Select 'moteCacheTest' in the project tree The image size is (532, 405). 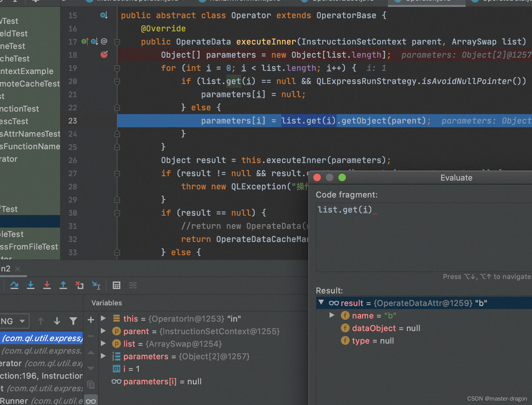tap(30, 84)
